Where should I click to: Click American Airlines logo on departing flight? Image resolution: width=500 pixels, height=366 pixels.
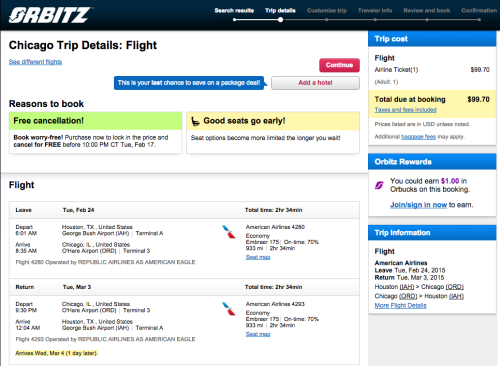click(229, 232)
